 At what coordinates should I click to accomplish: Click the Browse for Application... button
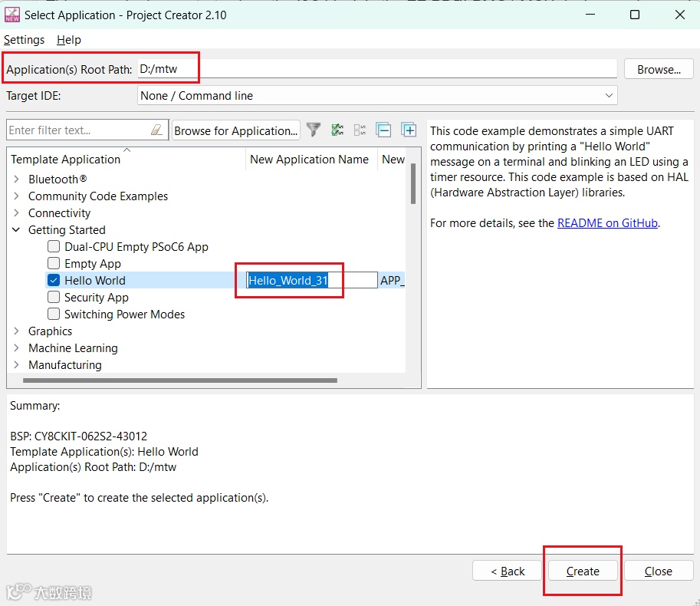[x=235, y=130]
